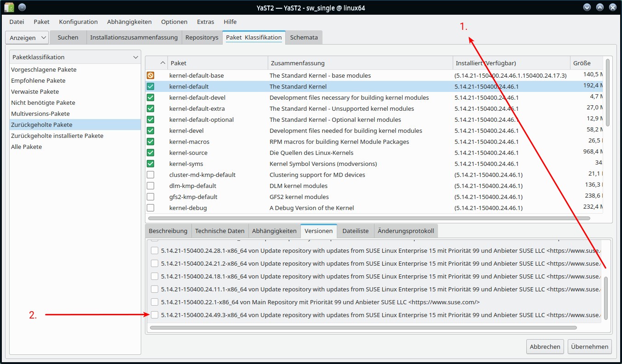Screen dimensions: 622x364
Task: Expand the Paketklassifikation combo box
Action: (x=75, y=57)
